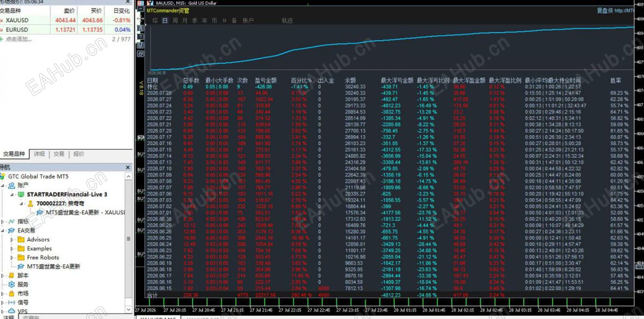This screenshot has width=644, height=319.
Task: Switch to the 报价 tab
Action: (x=79, y=154)
